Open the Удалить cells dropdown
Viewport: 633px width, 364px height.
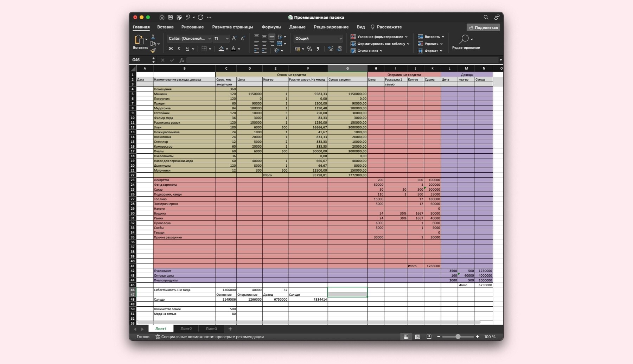point(430,44)
